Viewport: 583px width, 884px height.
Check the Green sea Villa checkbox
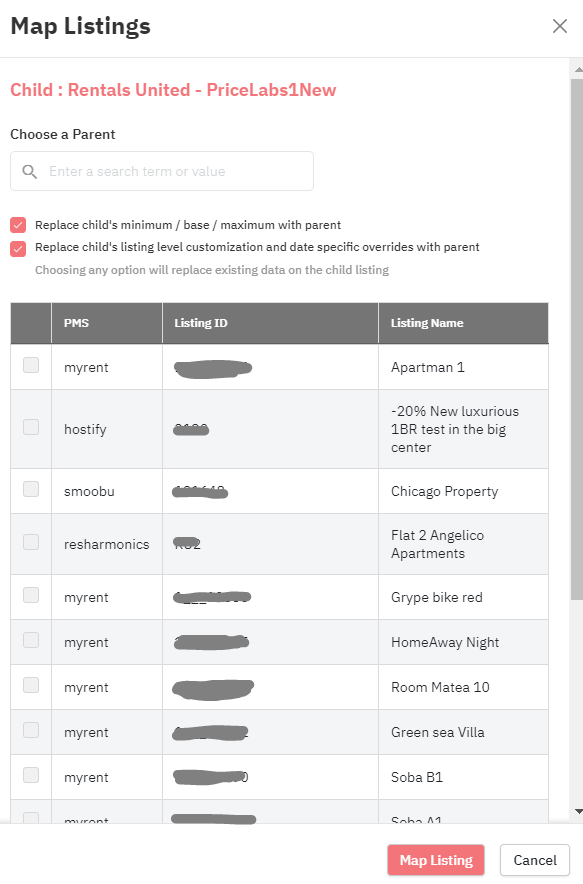pos(31,731)
